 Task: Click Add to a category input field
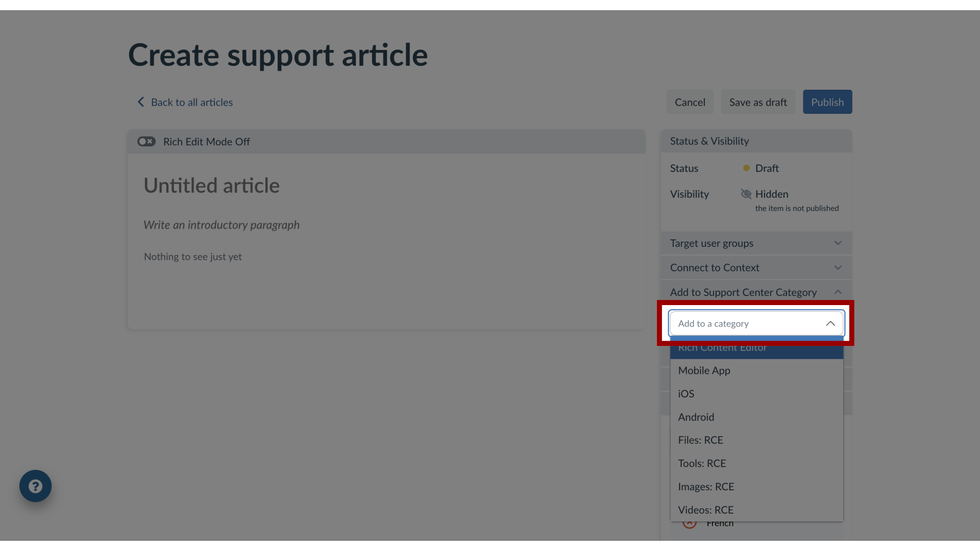pos(756,323)
